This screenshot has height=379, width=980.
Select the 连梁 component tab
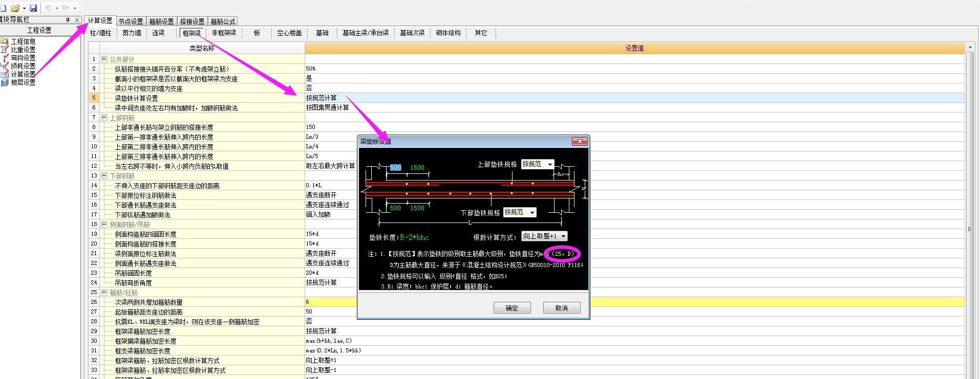[159, 33]
